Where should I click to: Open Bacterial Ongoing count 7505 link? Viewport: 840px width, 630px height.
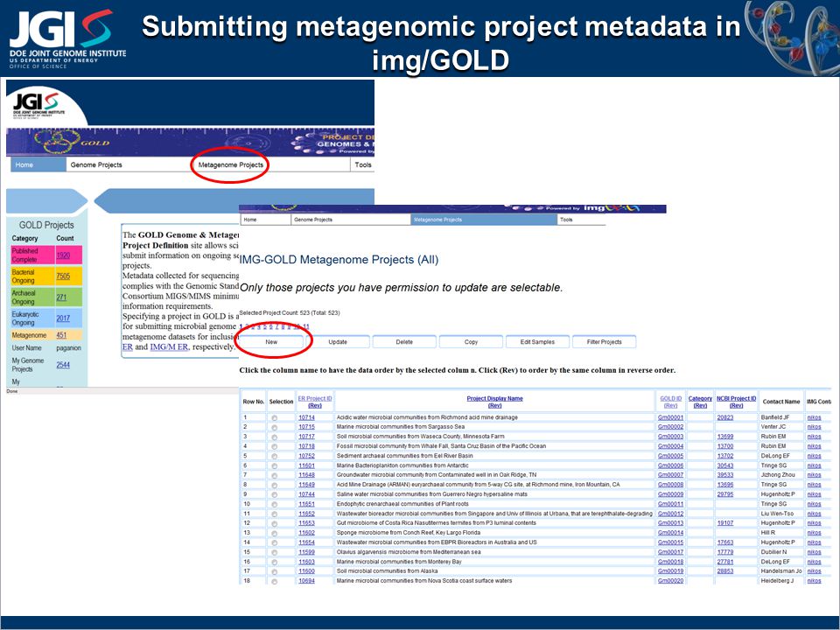(63, 276)
